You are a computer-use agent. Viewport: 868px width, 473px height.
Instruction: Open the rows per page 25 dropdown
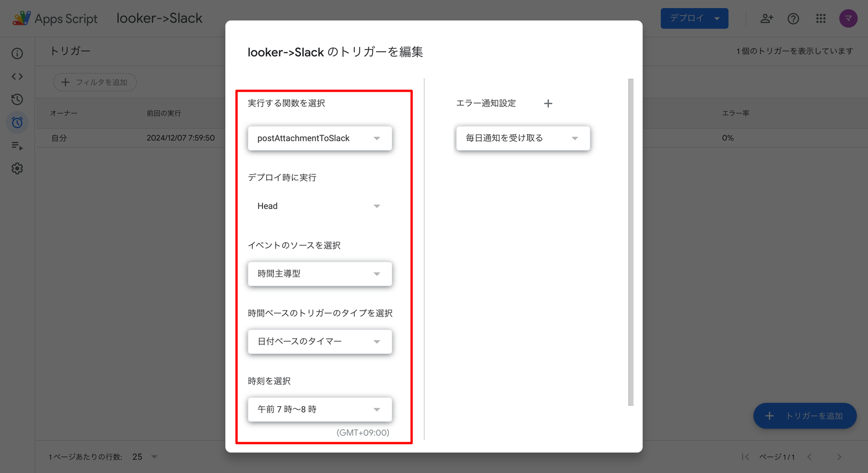pyautogui.click(x=145, y=457)
